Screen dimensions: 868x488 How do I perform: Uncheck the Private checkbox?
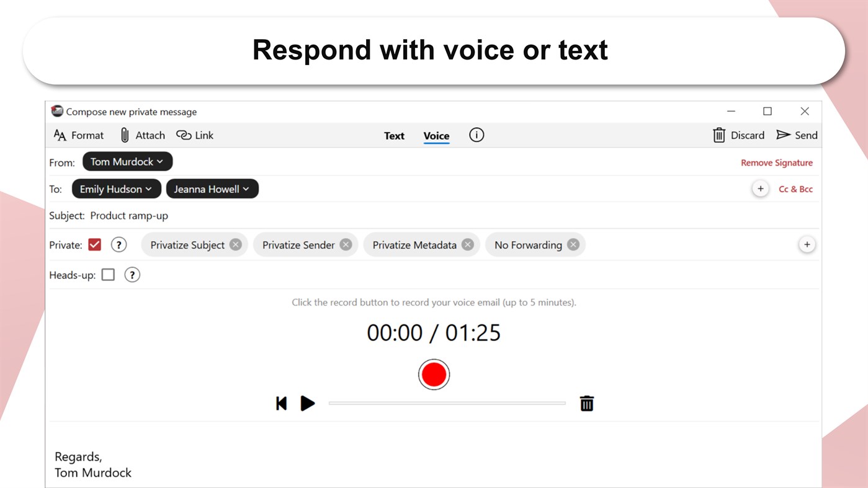tap(94, 244)
